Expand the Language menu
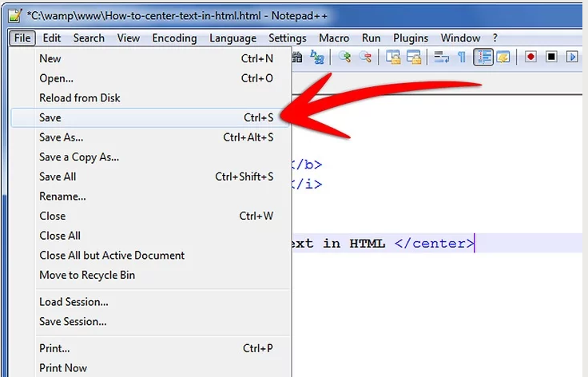This screenshot has width=588, height=377. [232, 38]
